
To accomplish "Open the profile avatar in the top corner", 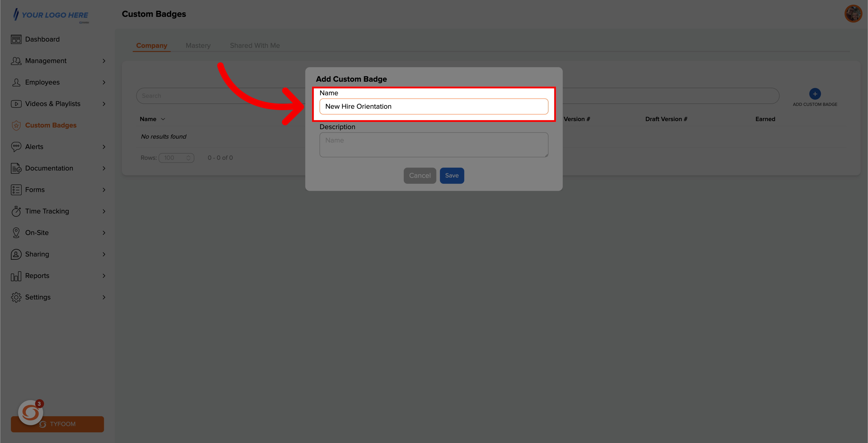I will (x=853, y=13).
